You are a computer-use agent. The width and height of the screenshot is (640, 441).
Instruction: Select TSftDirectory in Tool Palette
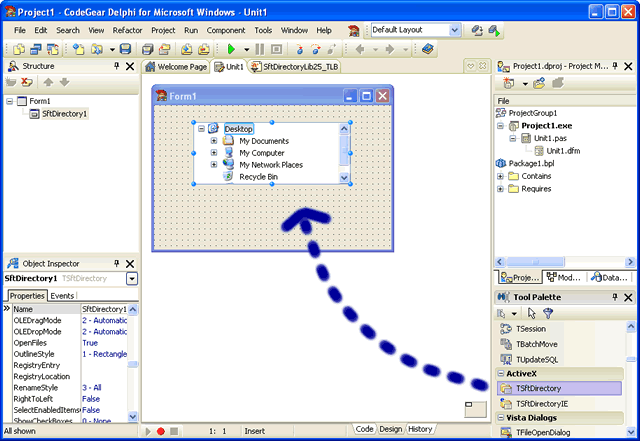coord(560,388)
